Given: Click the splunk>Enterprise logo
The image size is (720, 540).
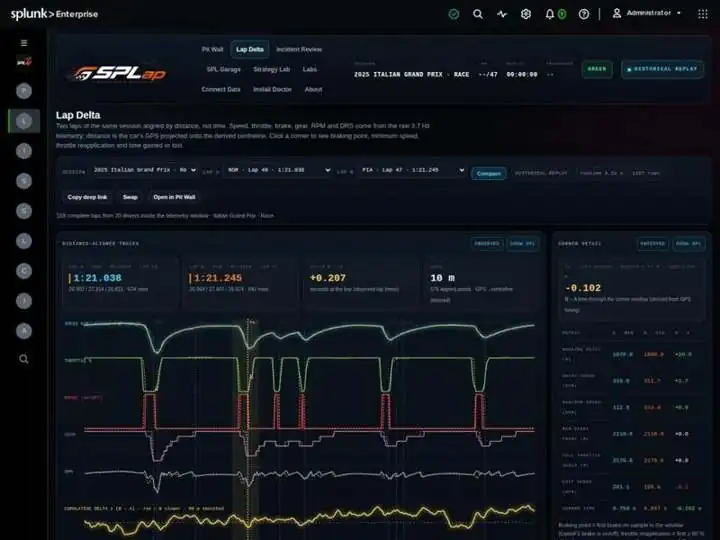Looking at the screenshot, I should tap(54, 14).
